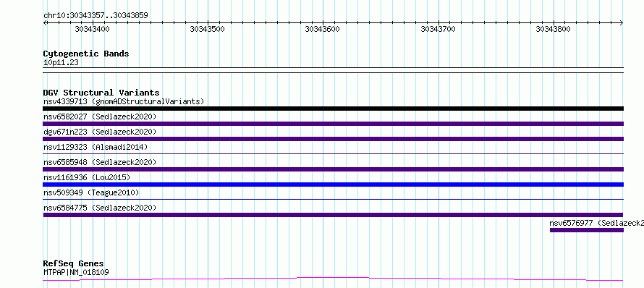Click ruler position 30343600
The width and height of the screenshot is (644, 288).
(x=323, y=29)
